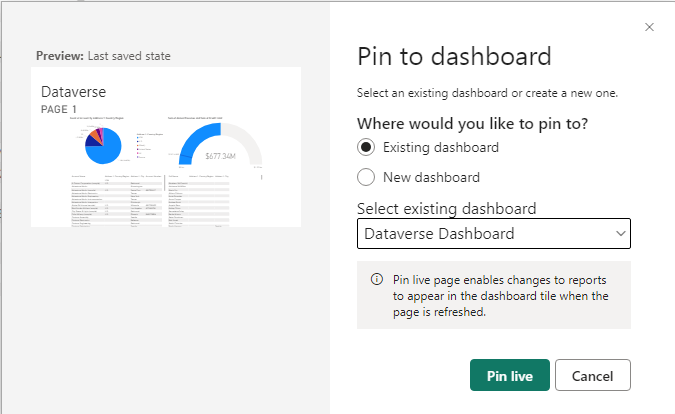Cancel the pin operation
Image resolution: width=675 pixels, height=414 pixels.
point(592,375)
